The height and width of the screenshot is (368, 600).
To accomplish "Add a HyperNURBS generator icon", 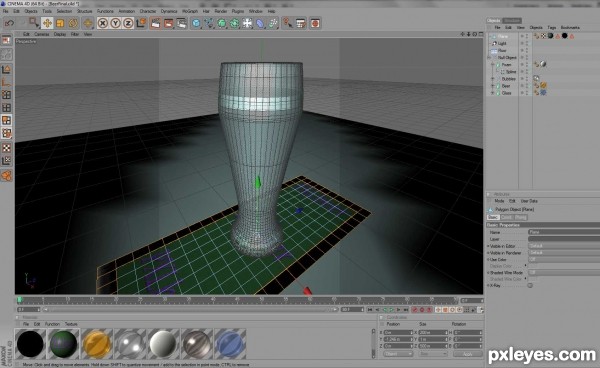I will pyautogui.click(x=222, y=23).
